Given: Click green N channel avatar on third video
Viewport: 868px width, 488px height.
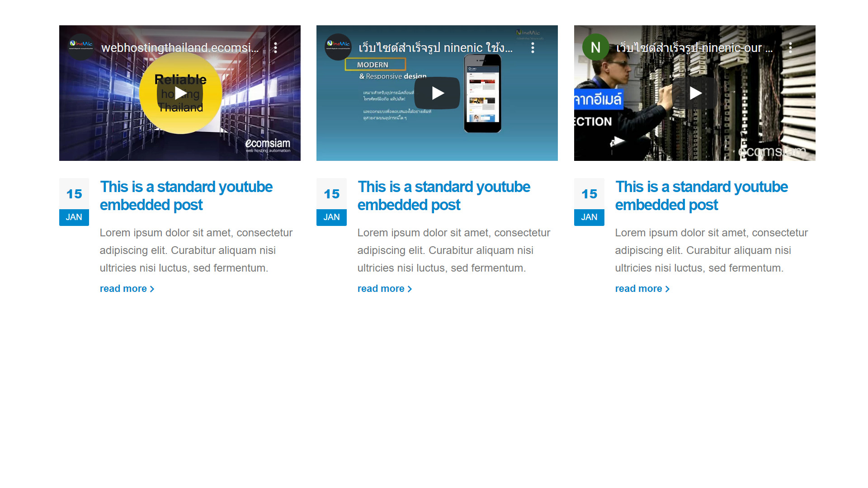Looking at the screenshot, I should pos(596,47).
